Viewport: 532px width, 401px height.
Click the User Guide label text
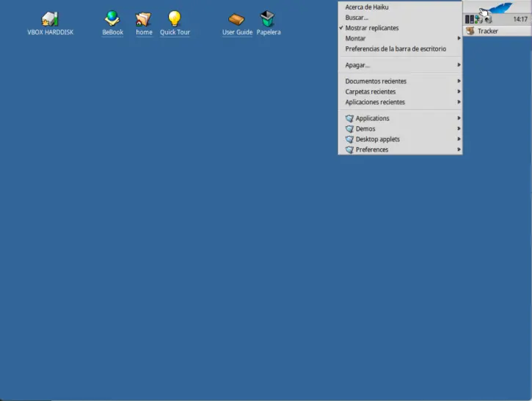237,32
